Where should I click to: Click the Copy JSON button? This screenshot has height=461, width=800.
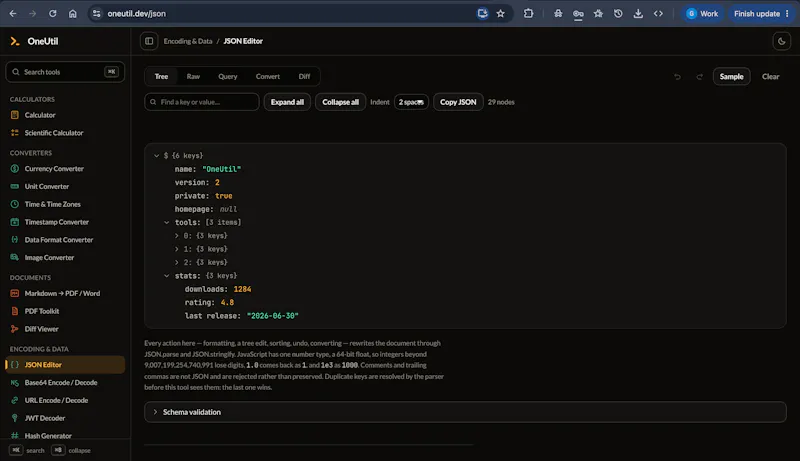tap(458, 102)
